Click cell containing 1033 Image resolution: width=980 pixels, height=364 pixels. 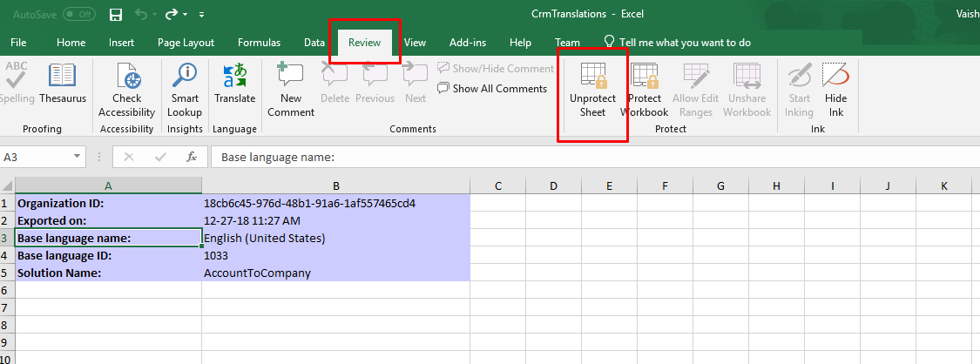click(x=335, y=255)
